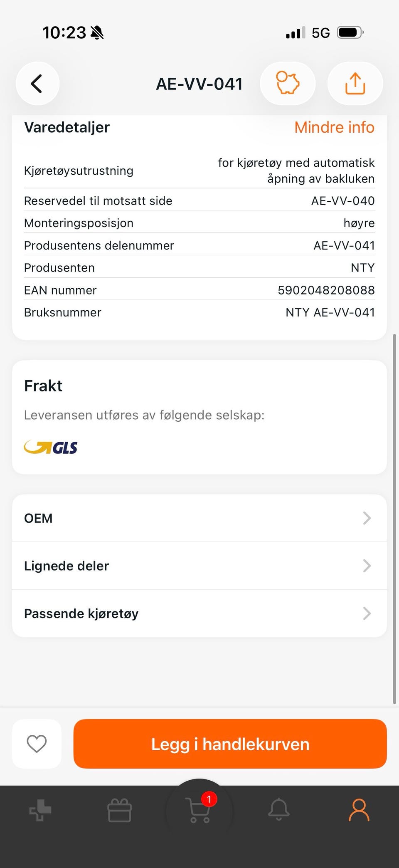Viewport: 399px width, 868px height.
Task: Collapse details with Mindre info
Action: (x=334, y=127)
